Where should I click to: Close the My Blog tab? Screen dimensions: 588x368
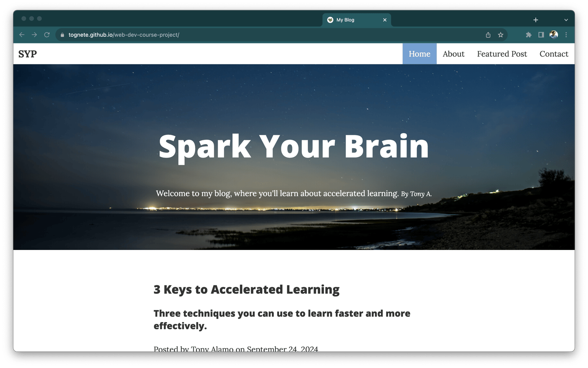[385, 20]
